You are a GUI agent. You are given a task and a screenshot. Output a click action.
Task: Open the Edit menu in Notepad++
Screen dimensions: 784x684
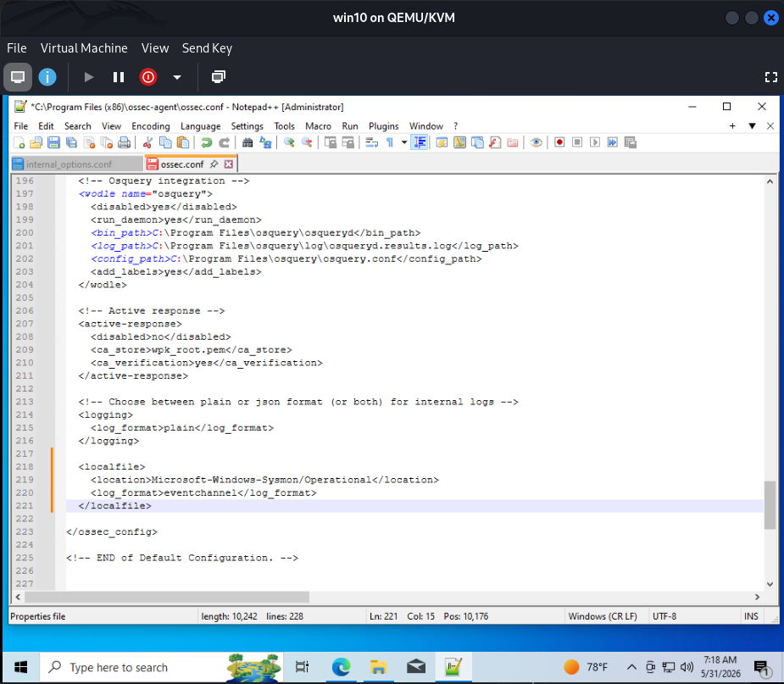tap(46, 126)
